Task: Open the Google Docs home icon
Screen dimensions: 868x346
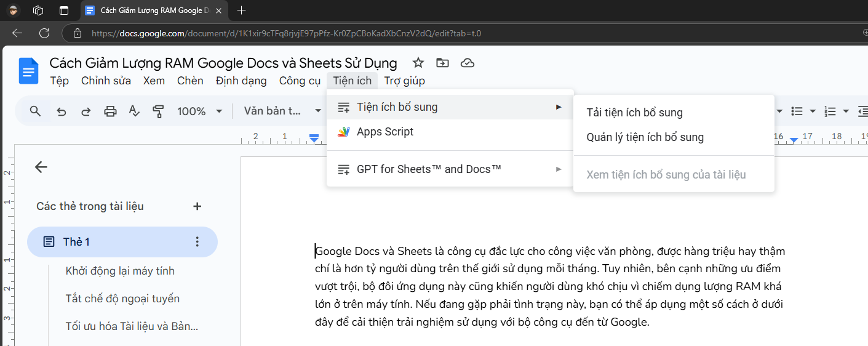Action: click(29, 71)
